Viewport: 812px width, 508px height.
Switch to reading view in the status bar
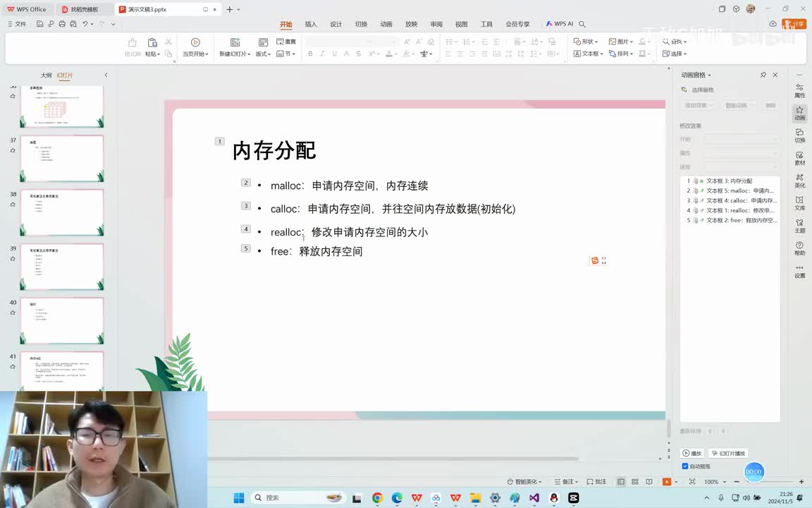(649, 482)
